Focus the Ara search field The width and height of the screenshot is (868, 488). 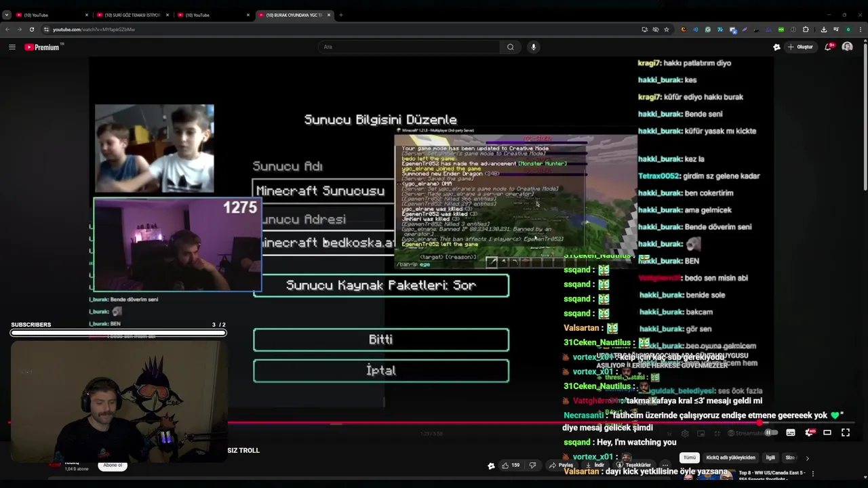[x=410, y=47]
